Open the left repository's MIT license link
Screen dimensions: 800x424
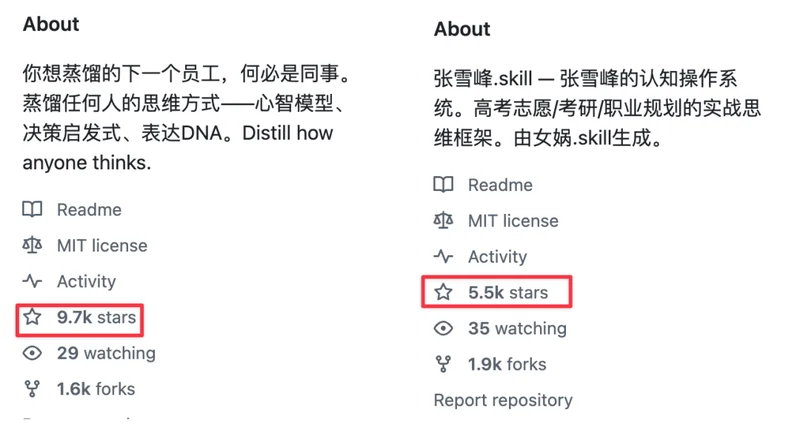tap(102, 246)
